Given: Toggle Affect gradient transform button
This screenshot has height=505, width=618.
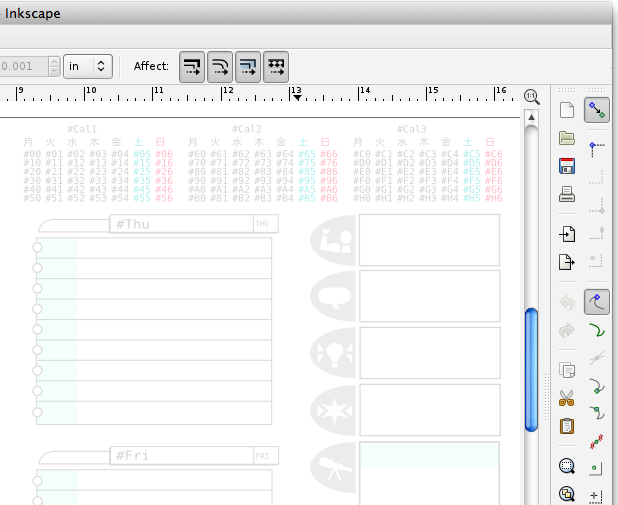Looking at the screenshot, I should point(248,67).
